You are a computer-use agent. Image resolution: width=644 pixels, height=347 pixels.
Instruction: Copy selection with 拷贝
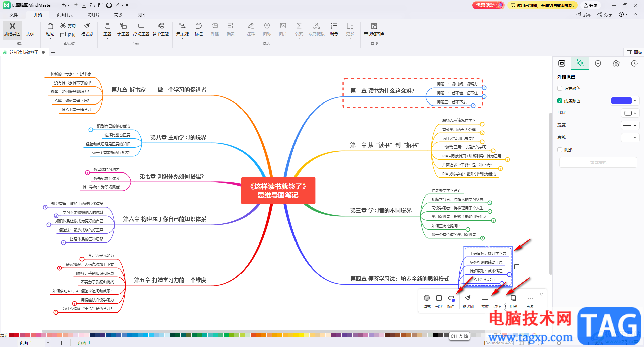click(x=68, y=34)
